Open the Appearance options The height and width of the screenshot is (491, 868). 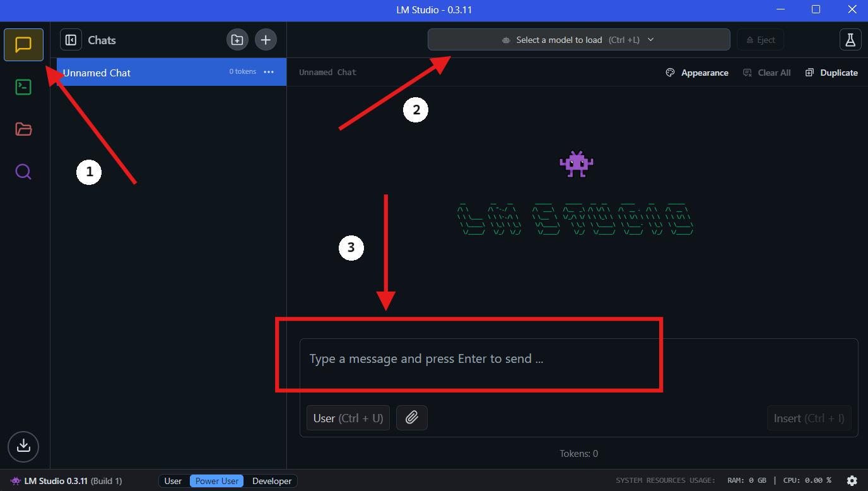(697, 73)
